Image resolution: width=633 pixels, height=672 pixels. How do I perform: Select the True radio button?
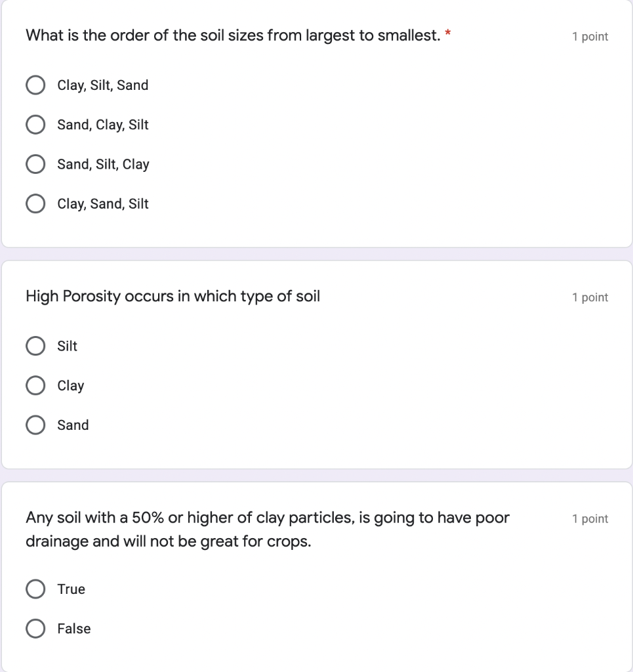pos(35,589)
